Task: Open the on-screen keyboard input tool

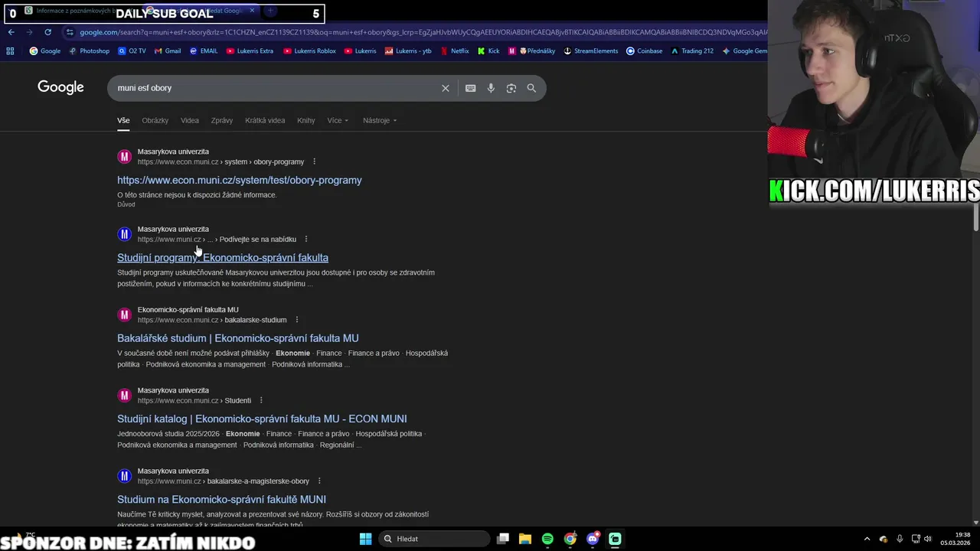Action: (x=470, y=88)
